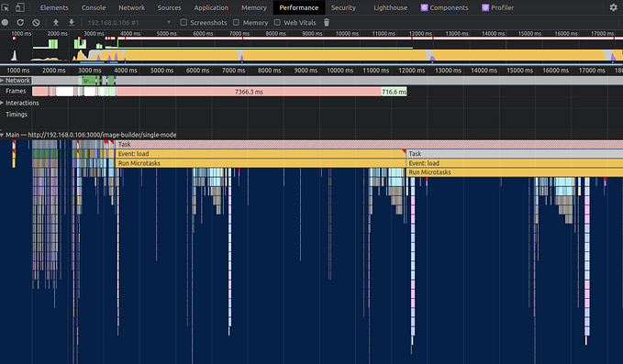Enable the Screenshots checkbox
This screenshot has width=623, height=364.
tap(184, 23)
